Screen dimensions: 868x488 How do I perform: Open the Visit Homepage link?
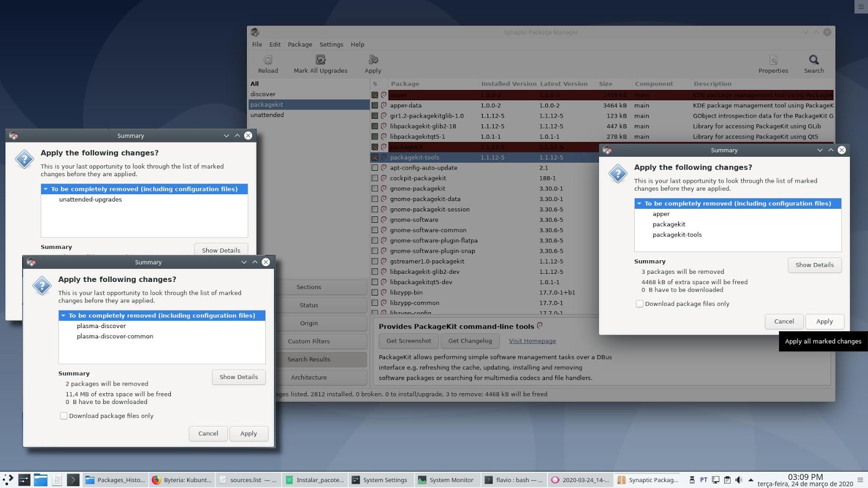[532, 341]
